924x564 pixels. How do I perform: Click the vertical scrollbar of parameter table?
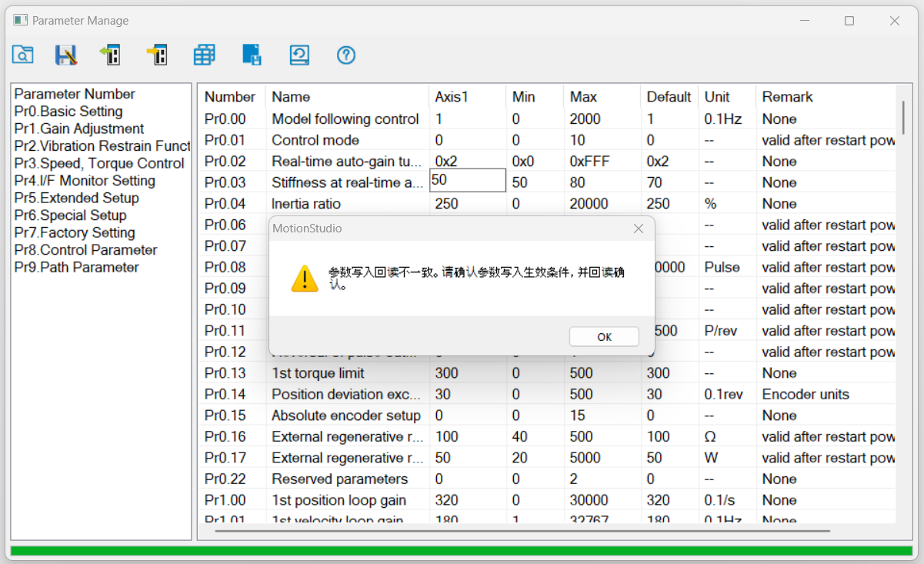pos(903,117)
